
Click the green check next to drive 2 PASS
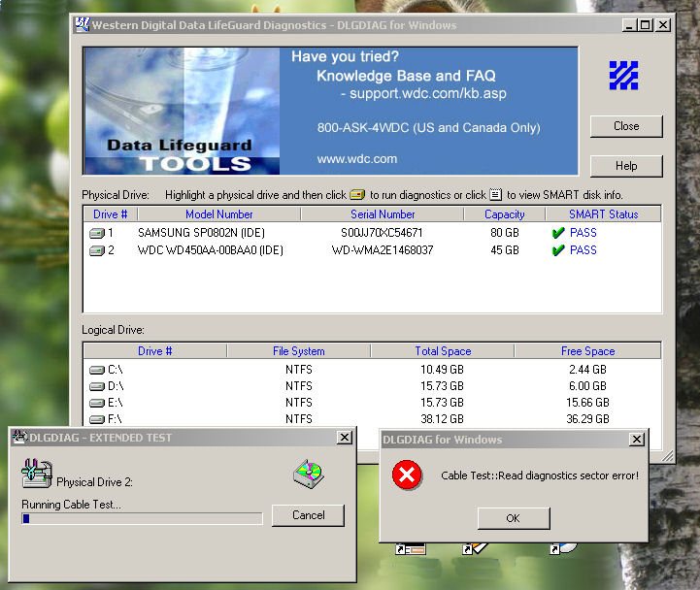[558, 250]
